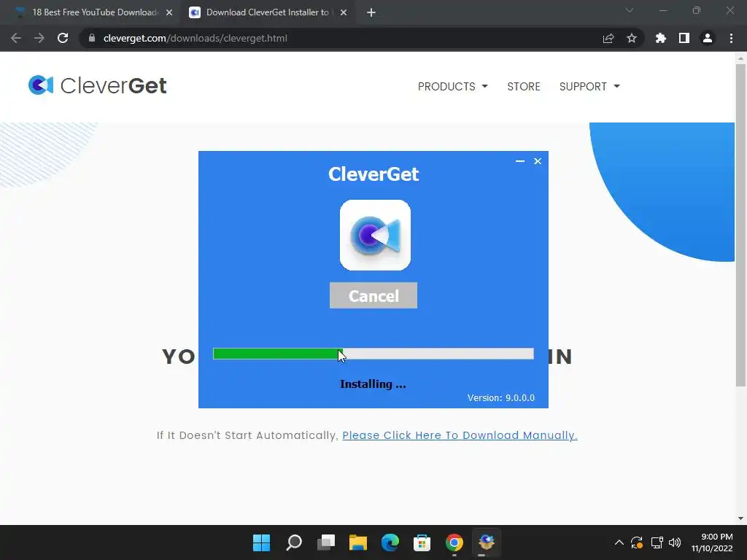Click Please Click Here To Download Manually link
The image size is (747, 560).
[x=460, y=435]
